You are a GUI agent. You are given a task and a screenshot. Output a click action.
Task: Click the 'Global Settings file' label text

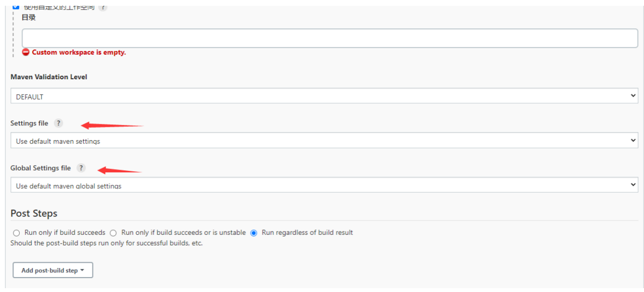(41, 168)
